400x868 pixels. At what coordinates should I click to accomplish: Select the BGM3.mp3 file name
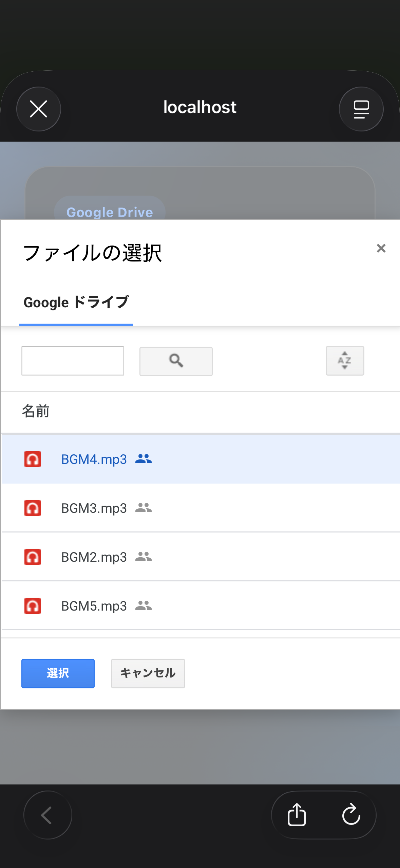point(94,508)
